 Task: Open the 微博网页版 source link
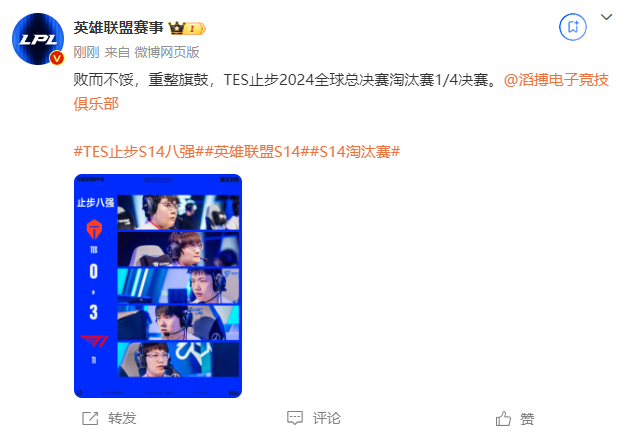click(x=167, y=52)
